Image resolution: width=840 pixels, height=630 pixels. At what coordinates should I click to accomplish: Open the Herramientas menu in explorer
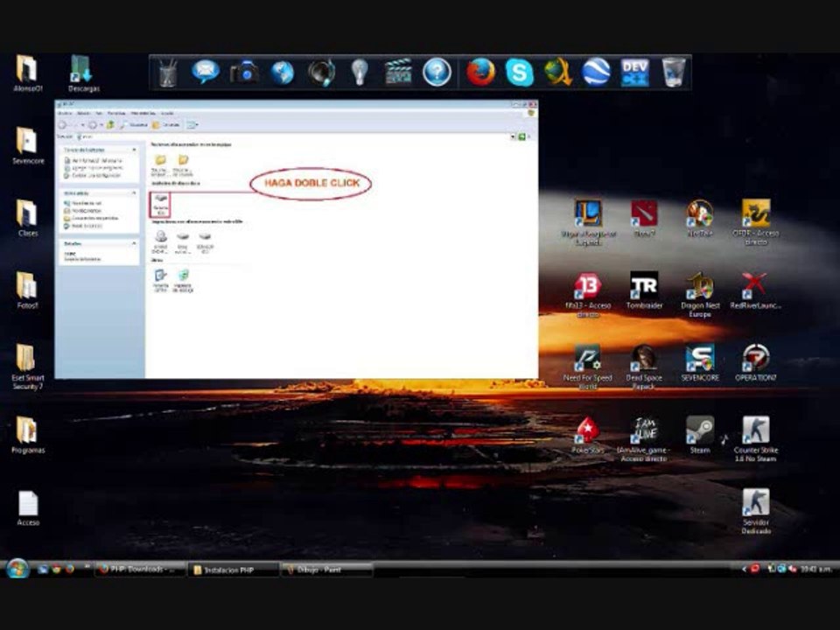point(143,113)
